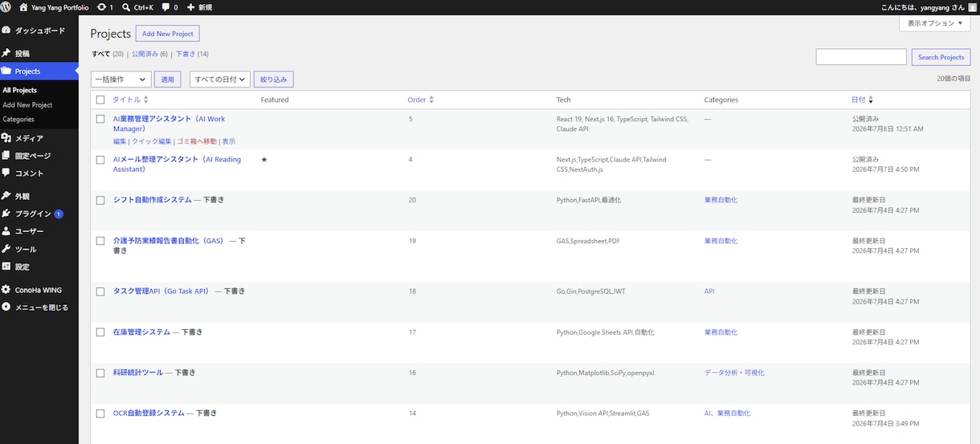Click the Search Projects button
Screen dimensions: 980x444
tap(941, 57)
